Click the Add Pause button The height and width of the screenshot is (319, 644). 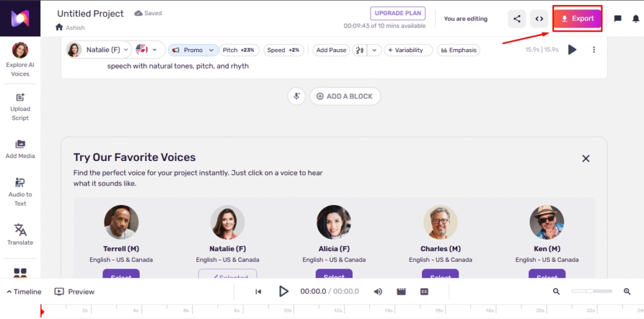coord(331,50)
